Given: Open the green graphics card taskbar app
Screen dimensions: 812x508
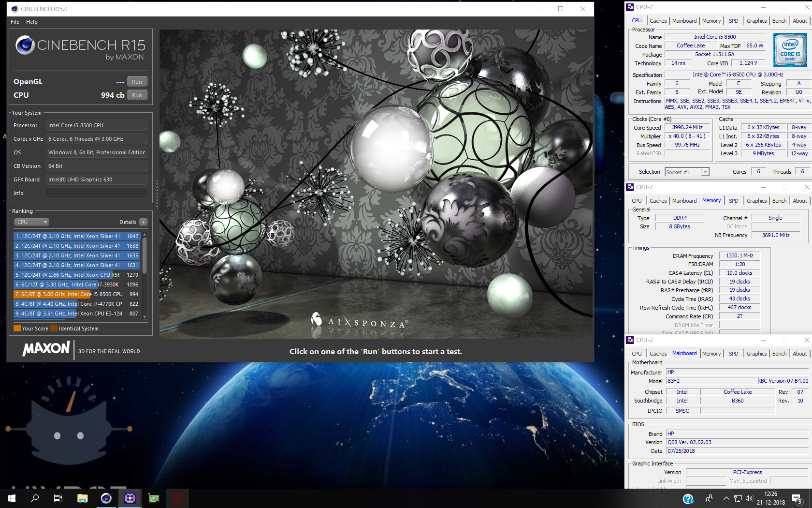Looking at the screenshot, I should click(154, 498).
